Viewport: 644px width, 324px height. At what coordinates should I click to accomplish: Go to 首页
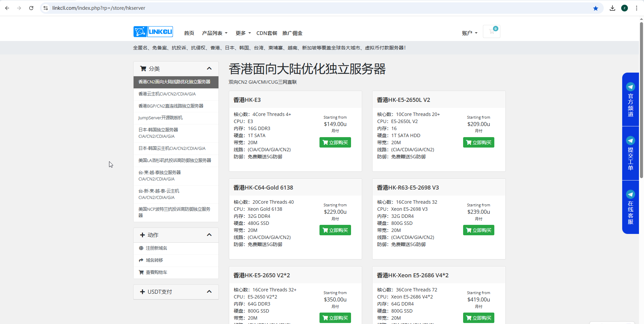[189, 33]
